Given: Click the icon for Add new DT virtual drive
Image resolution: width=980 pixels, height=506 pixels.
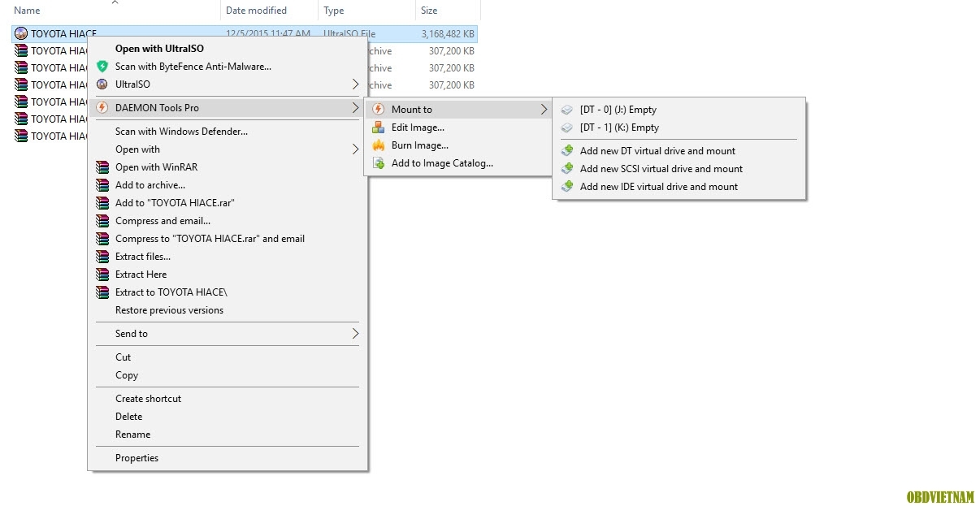Looking at the screenshot, I should [x=567, y=151].
